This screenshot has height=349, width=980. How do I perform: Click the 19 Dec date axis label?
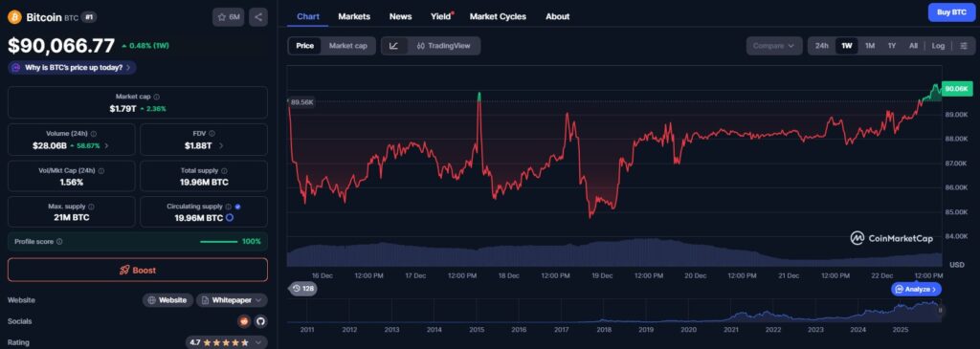click(x=603, y=275)
